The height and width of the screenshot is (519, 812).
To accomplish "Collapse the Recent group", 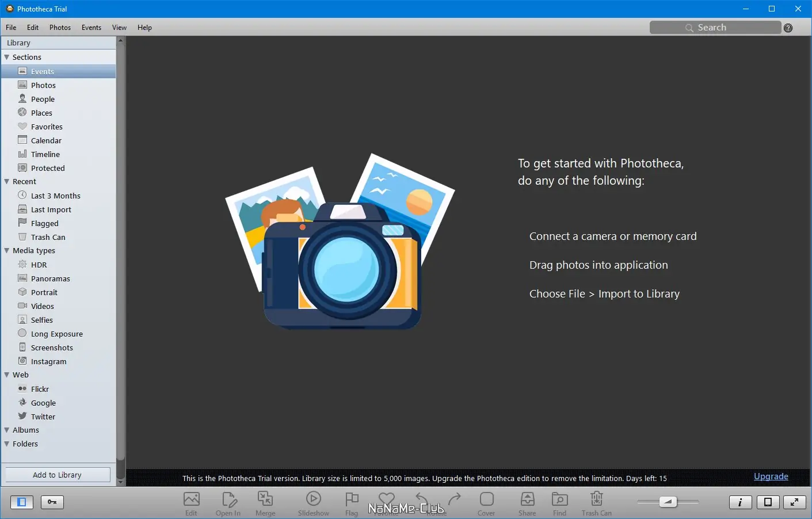I will click(7, 181).
